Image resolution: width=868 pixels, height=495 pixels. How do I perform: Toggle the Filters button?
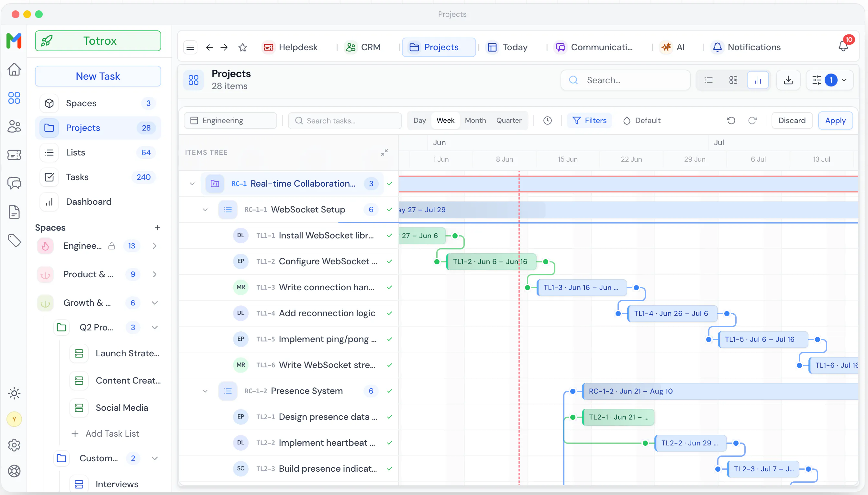(590, 121)
